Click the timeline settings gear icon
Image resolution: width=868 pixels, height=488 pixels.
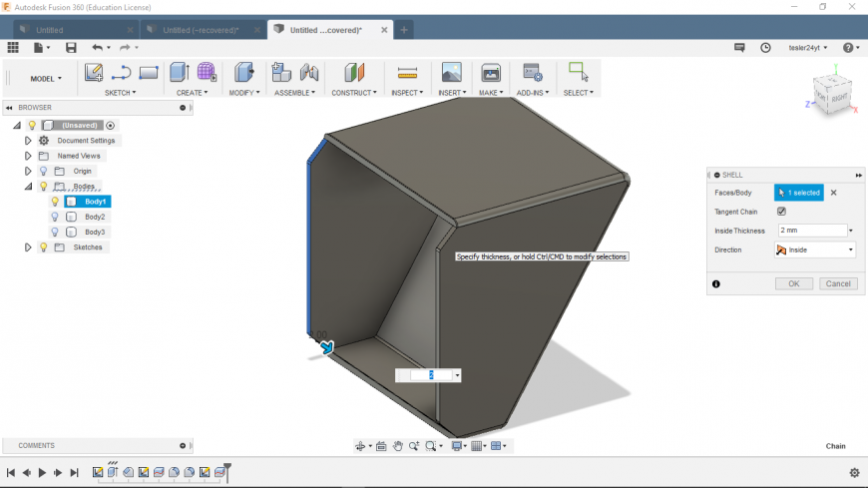point(854,472)
